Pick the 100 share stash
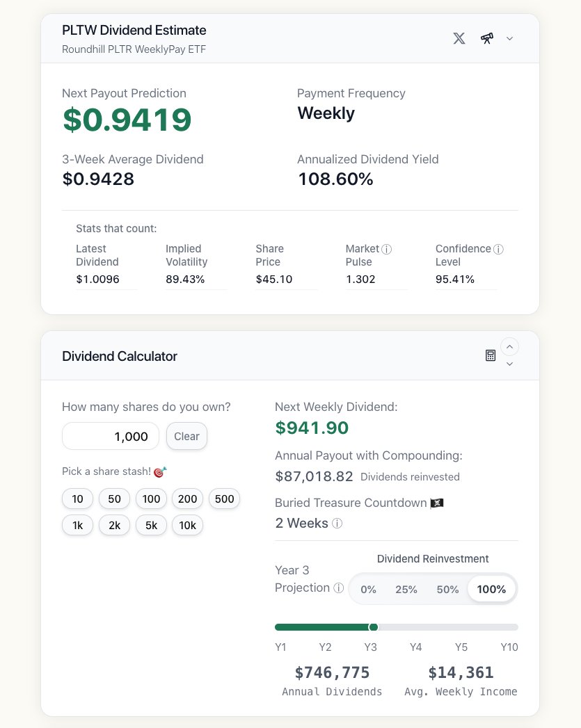581x728 pixels. click(151, 499)
